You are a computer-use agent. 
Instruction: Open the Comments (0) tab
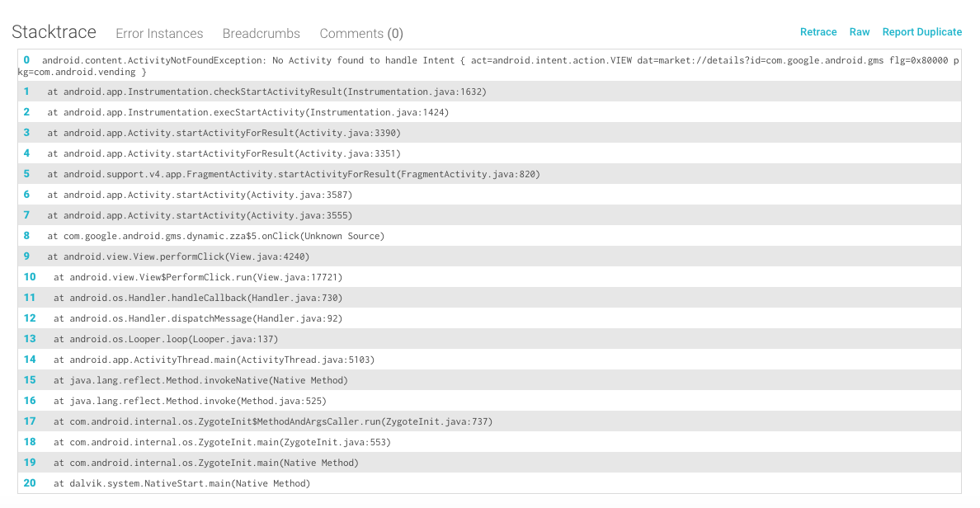361,34
